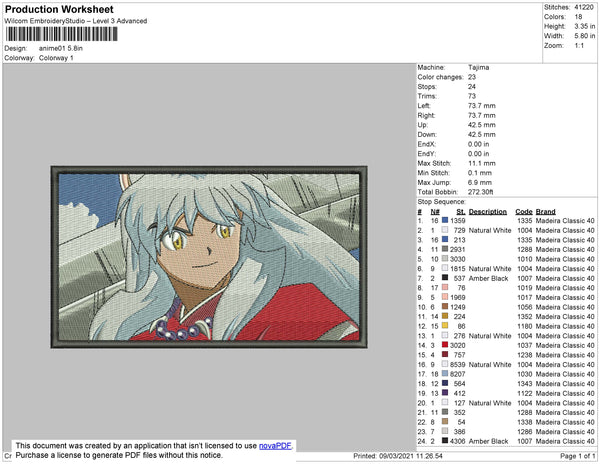The height and width of the screenshot is (464, 600).
Task: Click the 'Stops:' label
Action: pos(427,86)
